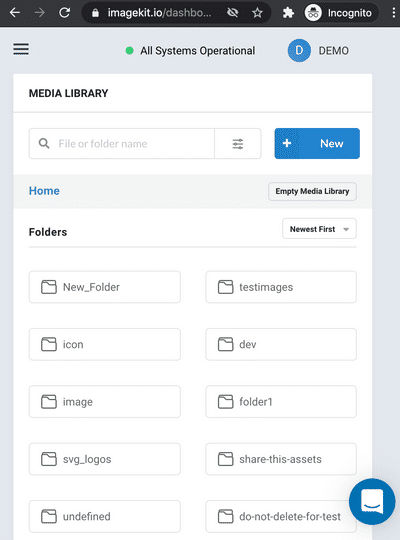Open search filter options icon
The height and width of the screenshot is (540, 400).
pos(238,144)
